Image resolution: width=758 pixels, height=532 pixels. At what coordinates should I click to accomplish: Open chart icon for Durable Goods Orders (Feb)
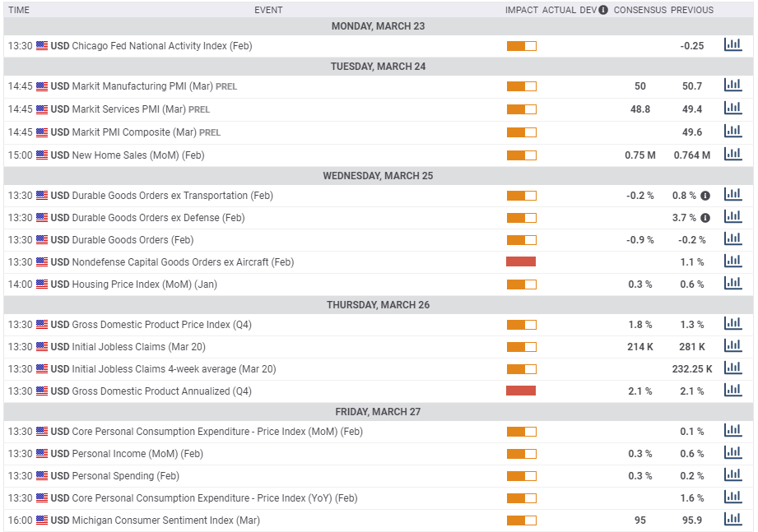(732, 239)
